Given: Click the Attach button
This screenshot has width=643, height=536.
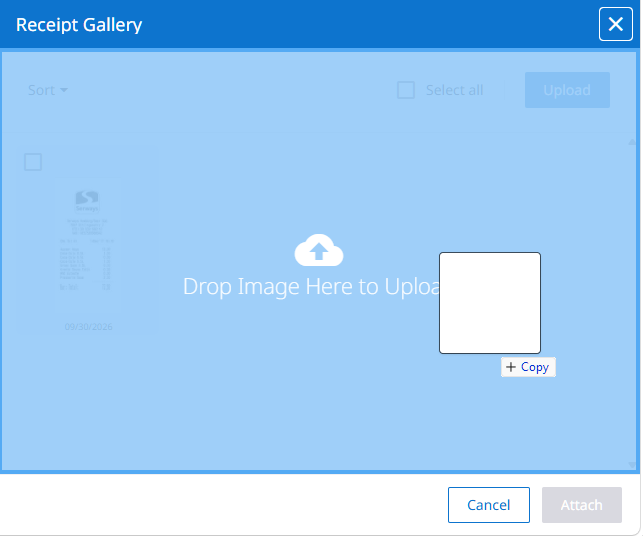Looking at the screenshot, I should coord(581,505).
